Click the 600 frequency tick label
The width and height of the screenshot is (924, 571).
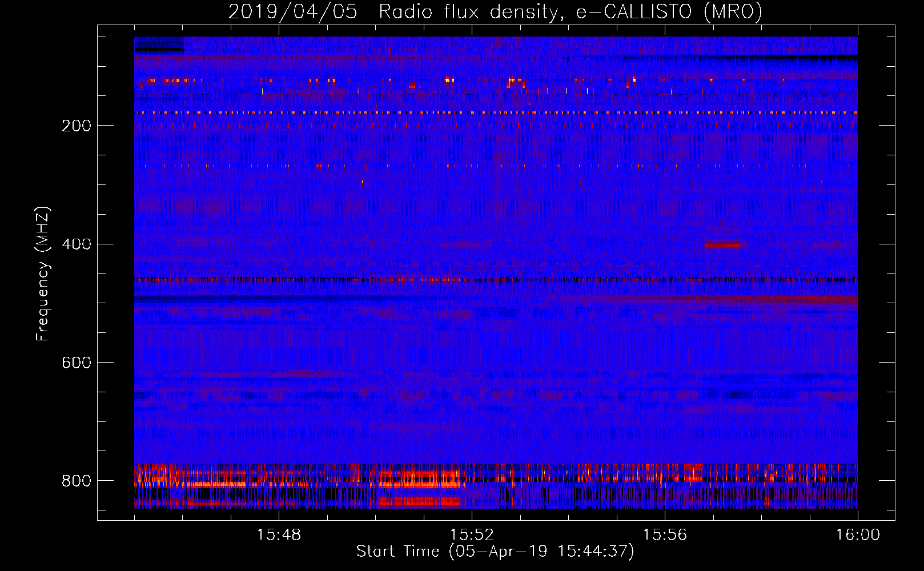(x=77, y=363)
